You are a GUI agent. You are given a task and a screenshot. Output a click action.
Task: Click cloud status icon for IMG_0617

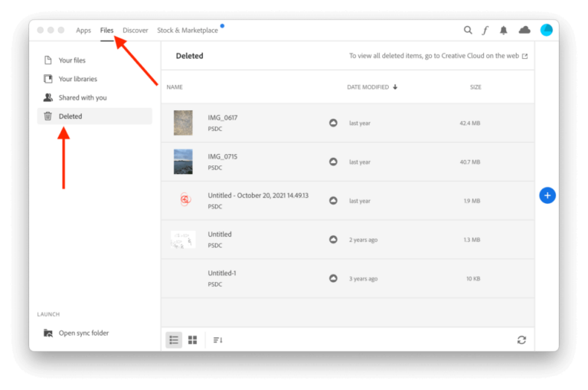coord(333,123)
